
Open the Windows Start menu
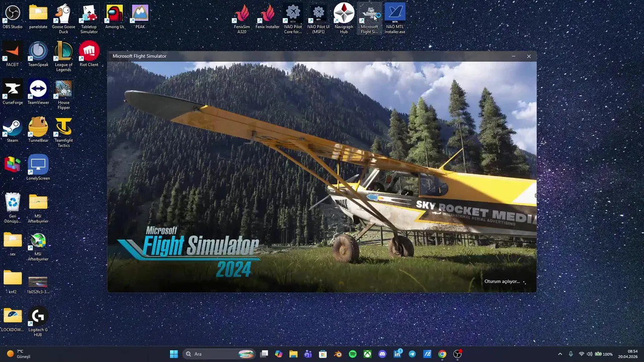[174, 354]
